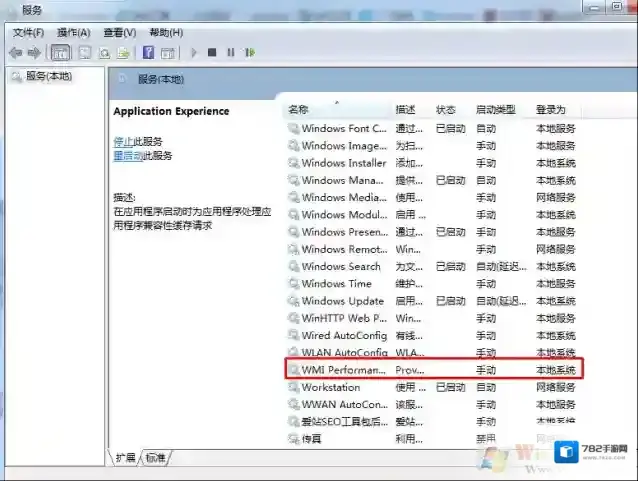Sort by the 描述 column header

pyautogui.click(x=412, y=109)
